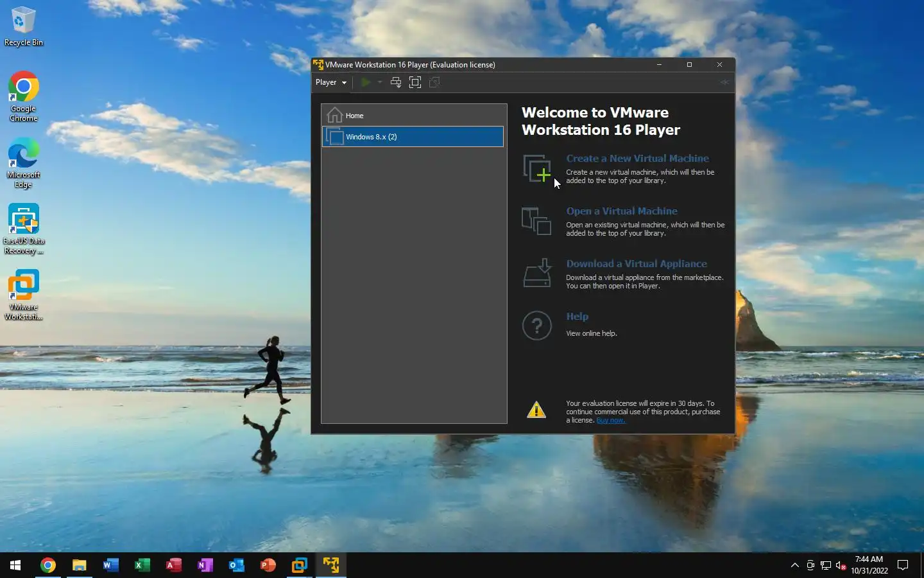Launch Word from the taskbar
The width and height of the screenshot is (924, 578).
pos(110,565)
